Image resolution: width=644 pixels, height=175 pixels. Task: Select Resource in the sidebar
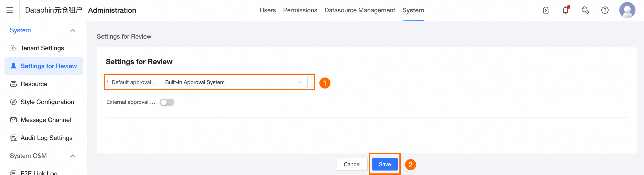coord(34,84)
